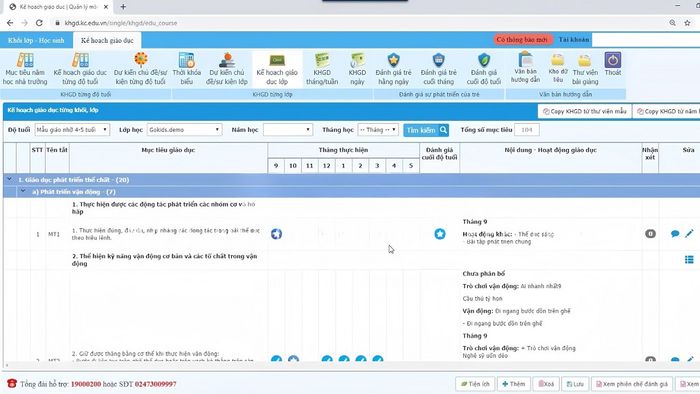Collapse Phát triển vận động subsection
700x394 pixels.
tap(23, 191)
